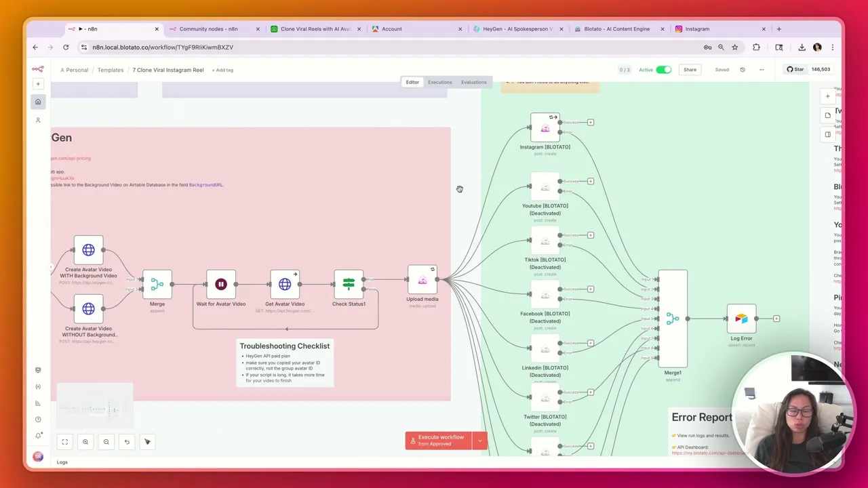Select the Create Avatar Video WITHOUT Background node
Viewport: 868px width, 488px height.
pyautogui.click(x=88, y=309)
